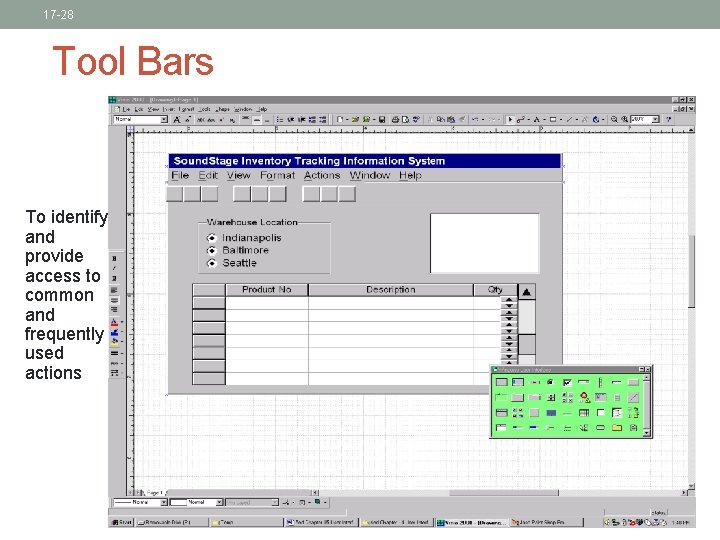The width and height of the screenshot is (720, 540).
Task: Select the Rectangle tool
Action: pyautogui.click(x=553, y=119)
